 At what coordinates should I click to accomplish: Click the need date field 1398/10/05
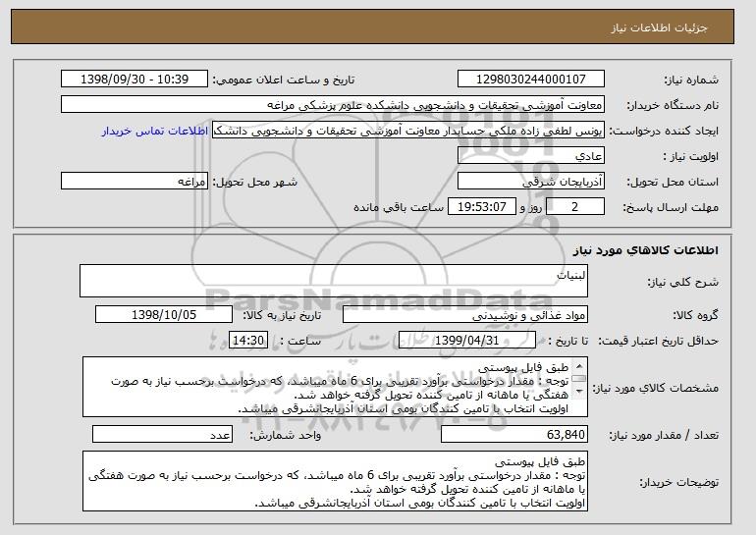(164, 315)
